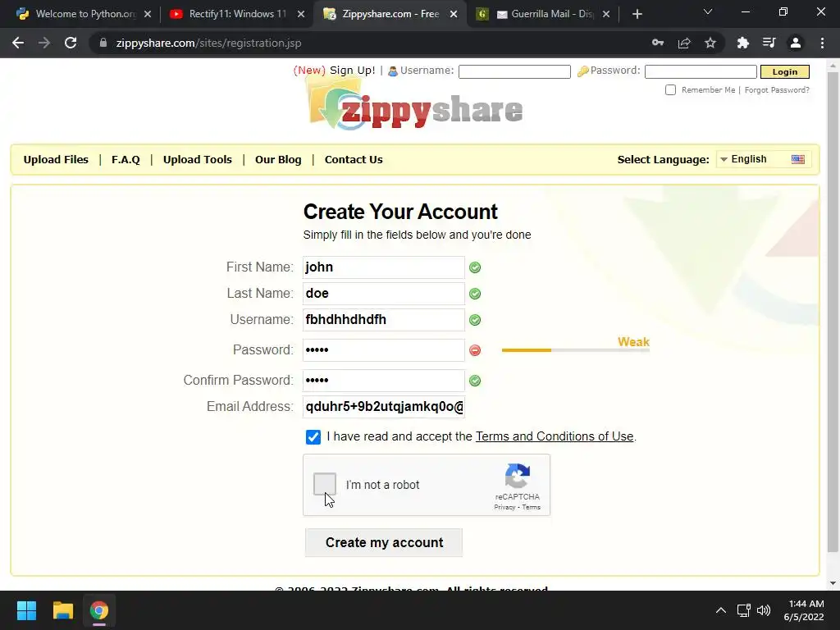Open the Terms and Conditions of Use link

coord(555,436)
